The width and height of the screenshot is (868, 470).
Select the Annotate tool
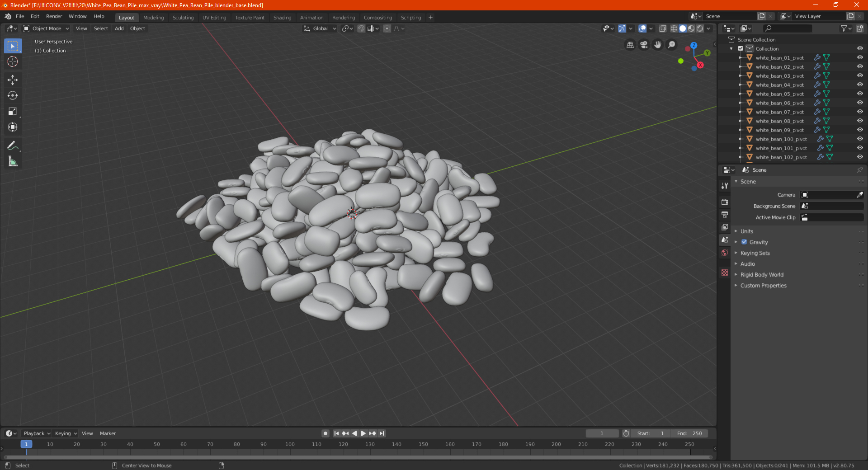coord(13,146)
